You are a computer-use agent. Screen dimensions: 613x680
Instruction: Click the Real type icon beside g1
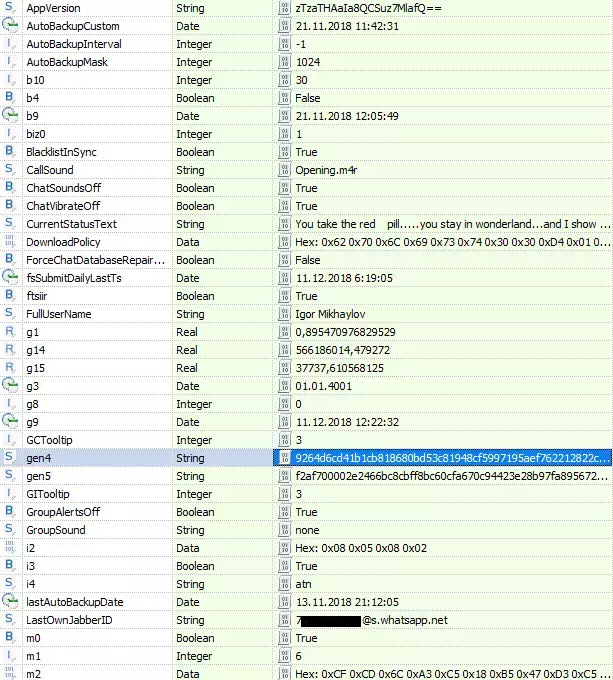[x=9, y=332]
